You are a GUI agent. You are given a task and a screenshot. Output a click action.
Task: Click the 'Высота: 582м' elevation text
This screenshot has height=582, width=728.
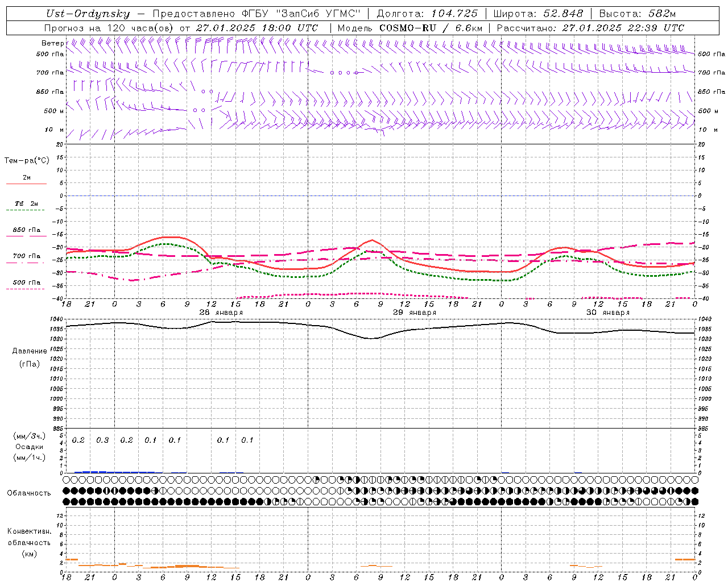tap(638, 14)
